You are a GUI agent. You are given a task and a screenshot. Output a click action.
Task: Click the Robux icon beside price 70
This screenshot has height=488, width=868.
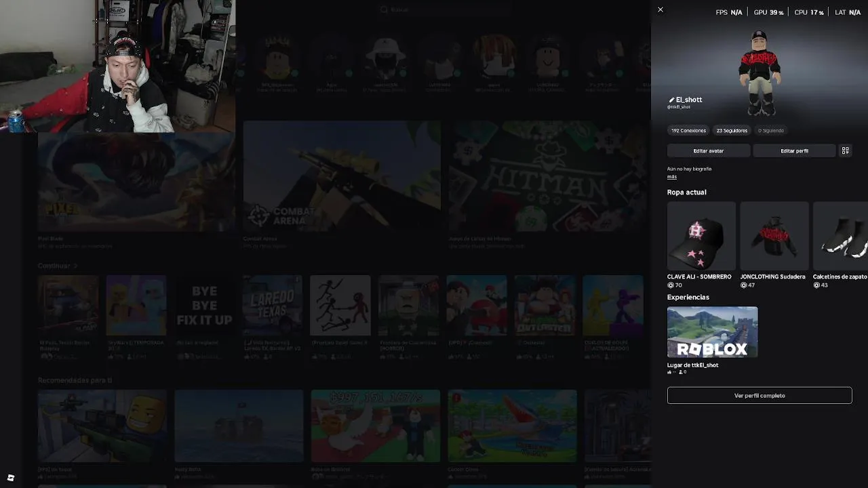670,285
